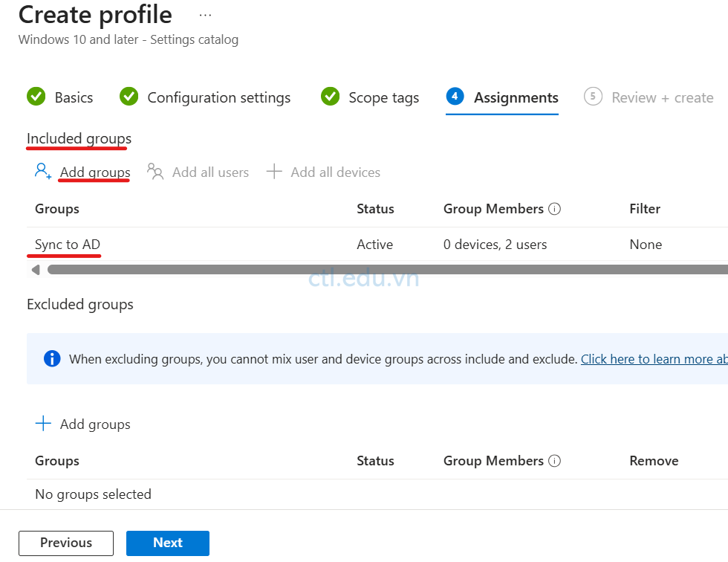Click the step 4 circle icon
This screenshot has height=562, width=728.
click(x=455, y=96)
